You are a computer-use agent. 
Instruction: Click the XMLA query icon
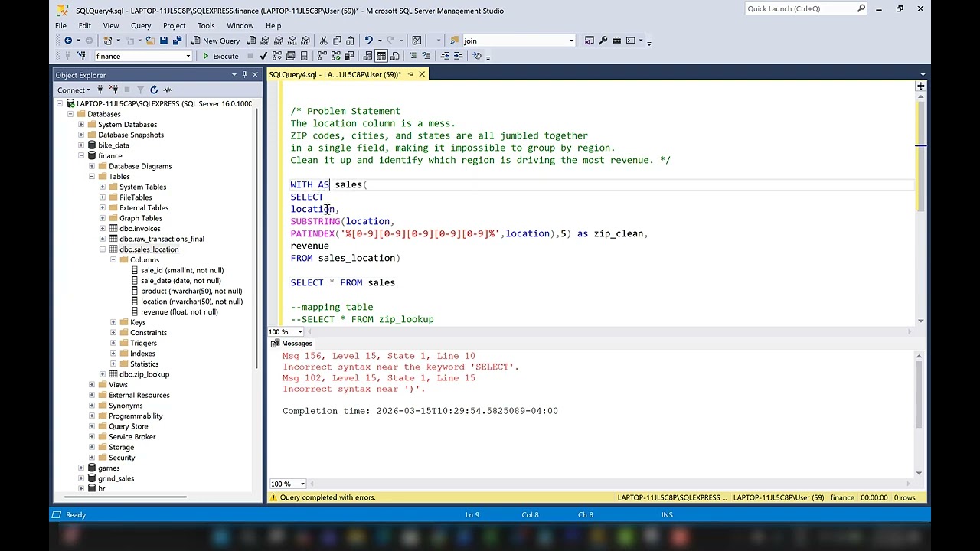click(x=292, y=41)
